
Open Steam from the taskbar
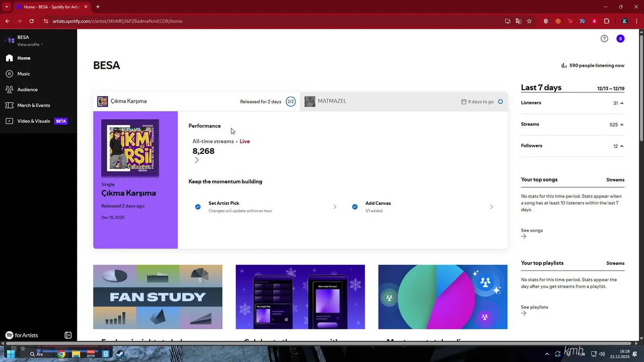click(x=120, y=354)
